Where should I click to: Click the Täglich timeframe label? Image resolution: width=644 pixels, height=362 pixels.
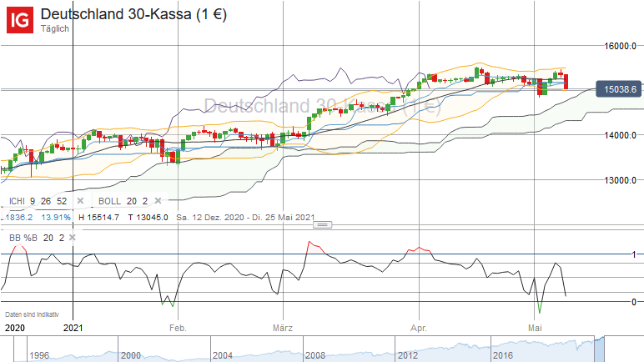54,28
